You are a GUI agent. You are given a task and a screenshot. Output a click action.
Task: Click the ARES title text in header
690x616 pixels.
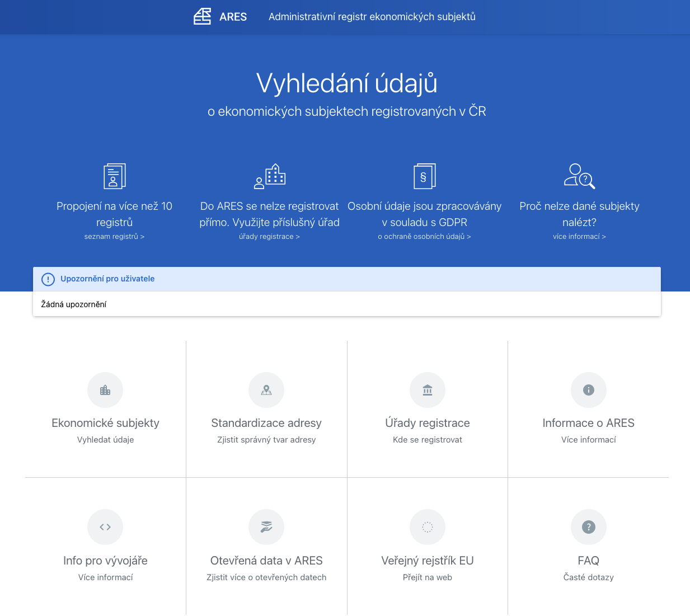[233, 17]
